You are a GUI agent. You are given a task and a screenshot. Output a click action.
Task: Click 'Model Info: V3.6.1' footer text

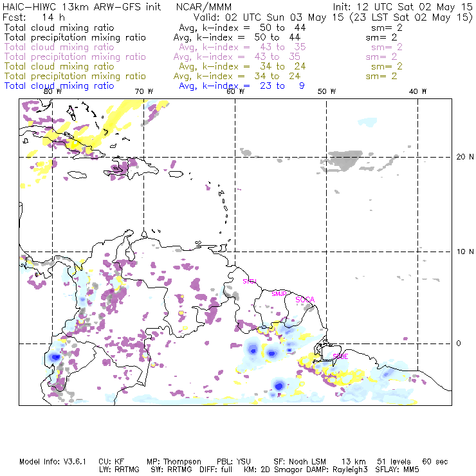point(53,462)
